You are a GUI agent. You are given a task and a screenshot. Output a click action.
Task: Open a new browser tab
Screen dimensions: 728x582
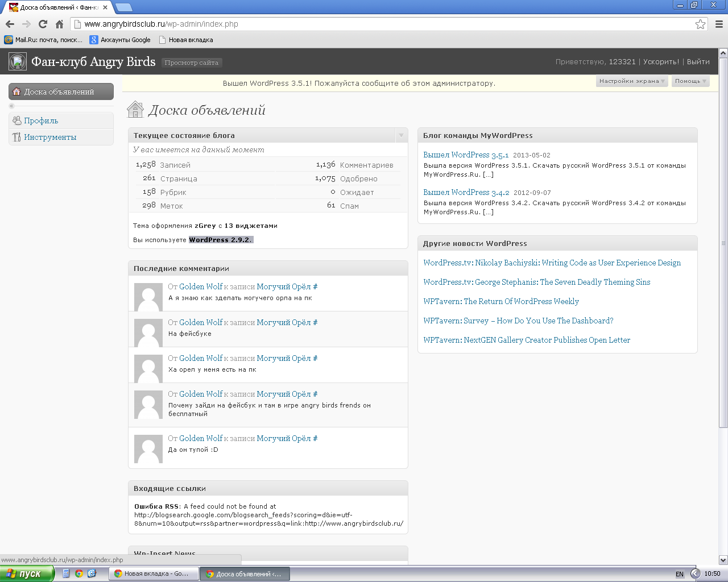[124, 7]
